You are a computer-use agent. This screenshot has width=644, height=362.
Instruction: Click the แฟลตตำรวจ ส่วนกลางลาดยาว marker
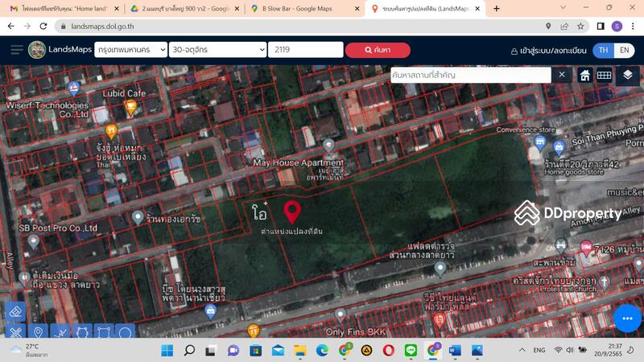440,269
